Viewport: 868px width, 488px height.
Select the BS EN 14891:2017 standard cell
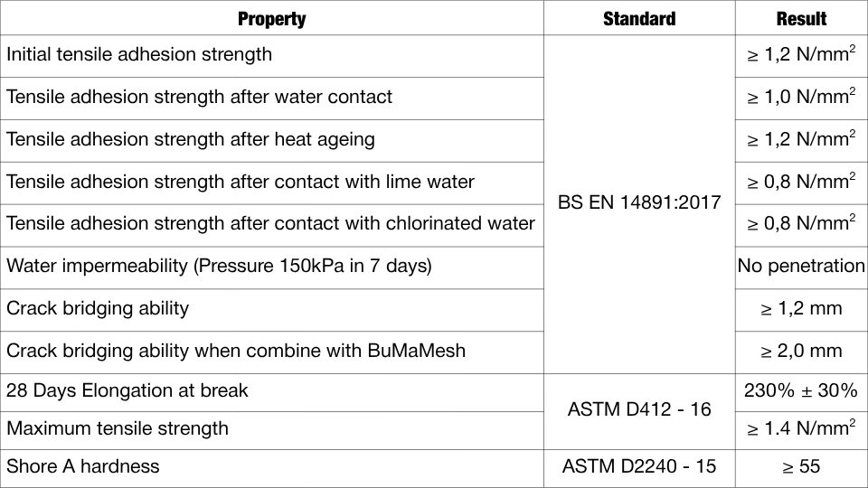click(639, 202)
